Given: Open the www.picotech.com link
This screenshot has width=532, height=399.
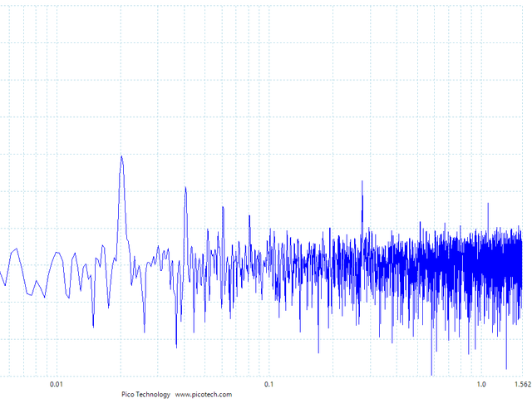Looking at the screenshot, I should (204, 394).
